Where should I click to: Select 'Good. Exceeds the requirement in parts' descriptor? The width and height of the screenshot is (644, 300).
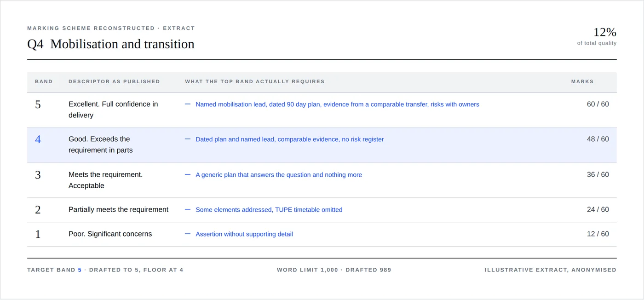coord(101,144)
